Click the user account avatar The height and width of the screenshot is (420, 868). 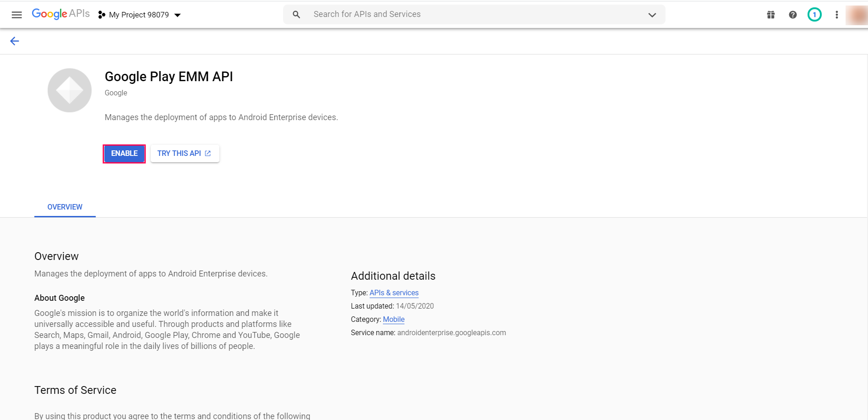coord(856,15)
